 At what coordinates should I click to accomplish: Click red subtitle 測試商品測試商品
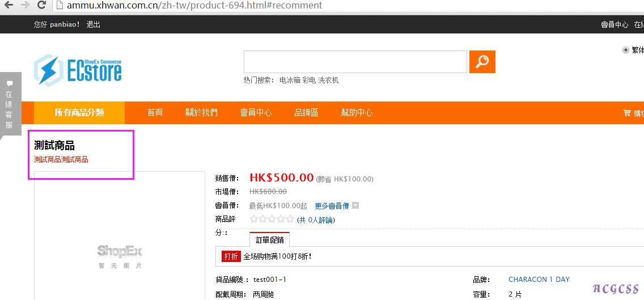click(61, 160)
